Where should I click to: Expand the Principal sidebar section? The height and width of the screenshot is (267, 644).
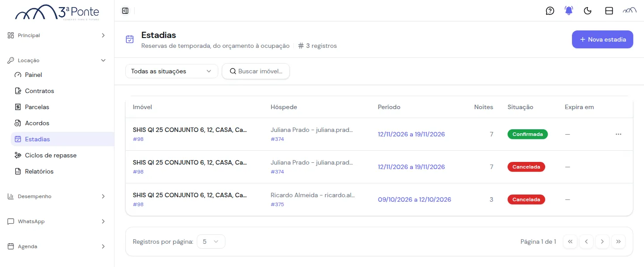57,35
